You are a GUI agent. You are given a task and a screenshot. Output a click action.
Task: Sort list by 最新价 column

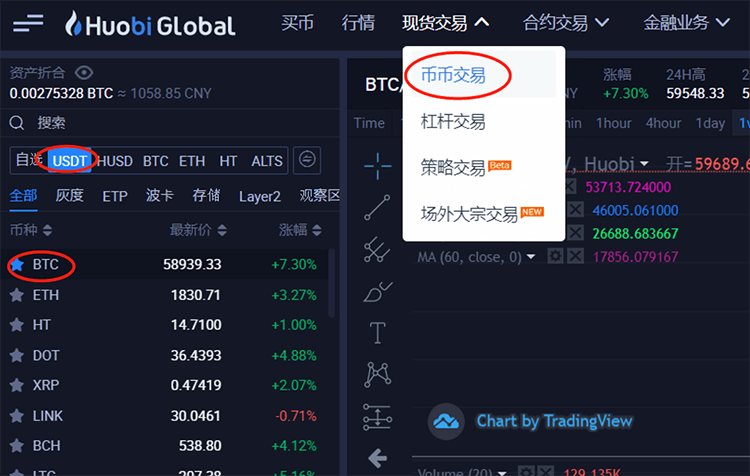[x=198, y=230]
